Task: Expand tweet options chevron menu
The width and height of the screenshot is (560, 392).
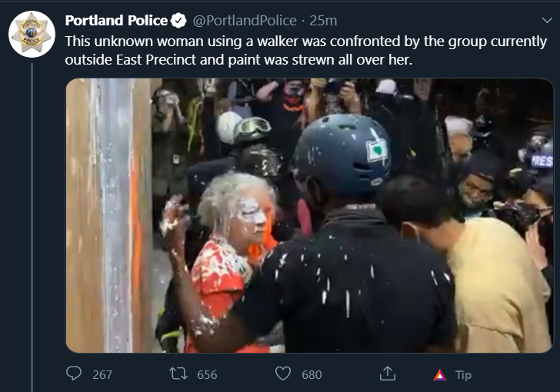Action: point(547,20)
